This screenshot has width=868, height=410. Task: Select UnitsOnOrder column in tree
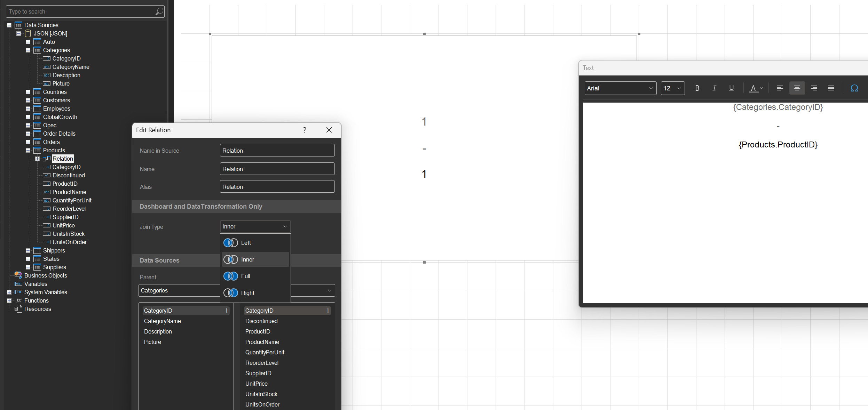coord(70,242)
